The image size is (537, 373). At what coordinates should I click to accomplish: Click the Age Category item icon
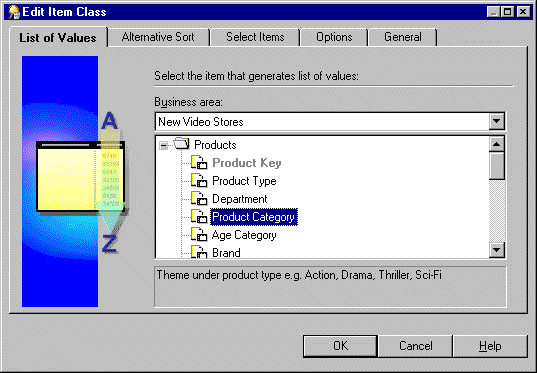(x=199, y=235)
